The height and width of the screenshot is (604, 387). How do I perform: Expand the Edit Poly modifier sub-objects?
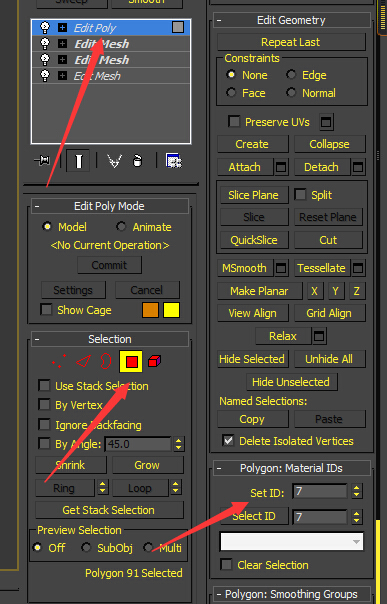click(x=62, y=28)
